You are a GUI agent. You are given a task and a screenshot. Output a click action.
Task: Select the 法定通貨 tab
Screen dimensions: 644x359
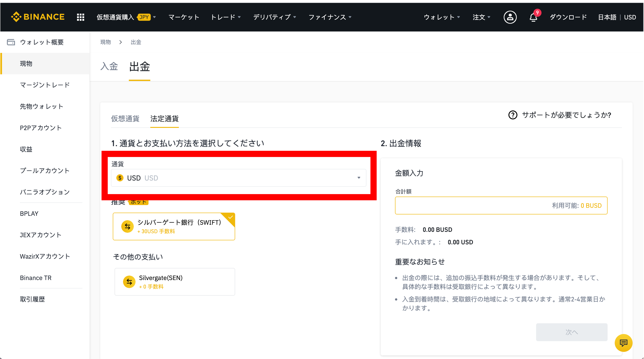164,118
